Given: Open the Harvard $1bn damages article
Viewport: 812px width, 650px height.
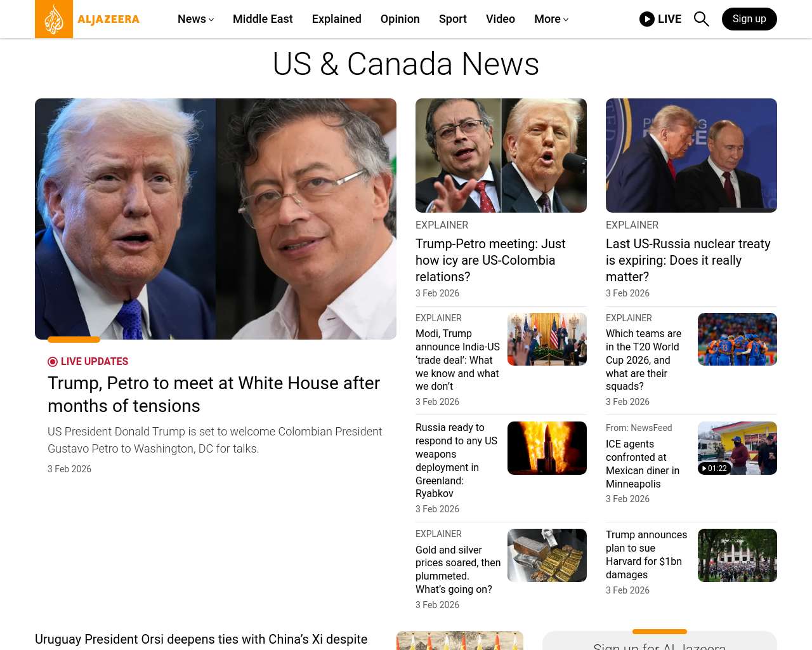Looking at the screenshot, I should click(646, 555).
